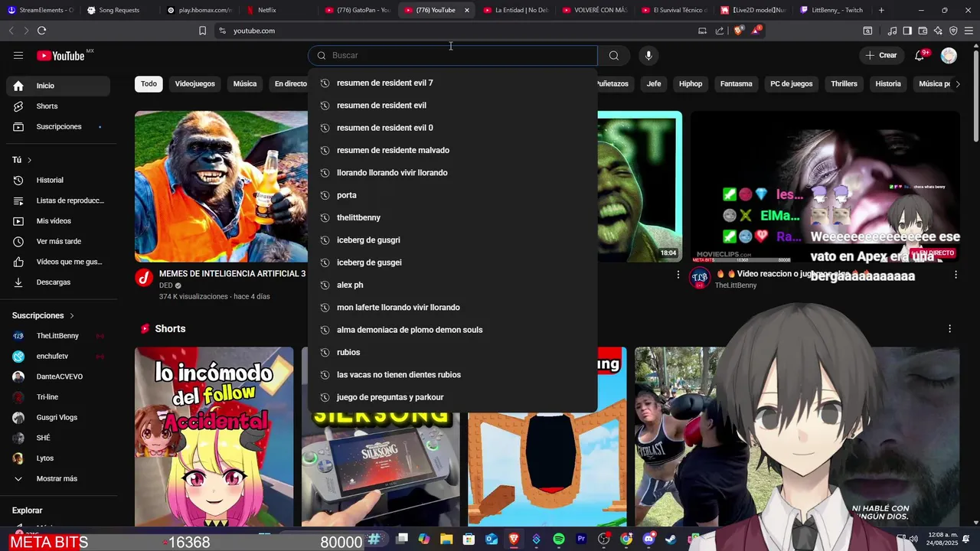Open the account avatar menu
Viewport: 980px width, 551px height.
point(949,55)
